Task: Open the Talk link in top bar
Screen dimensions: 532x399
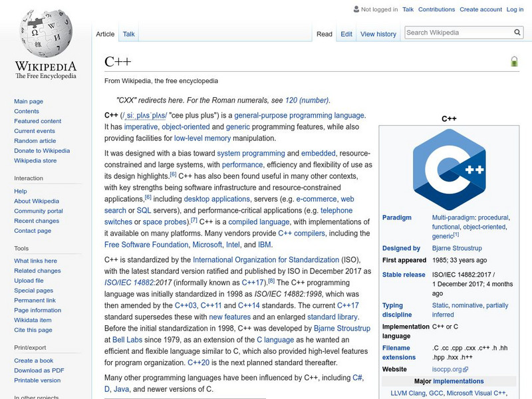Action: (x=408, y=9)
